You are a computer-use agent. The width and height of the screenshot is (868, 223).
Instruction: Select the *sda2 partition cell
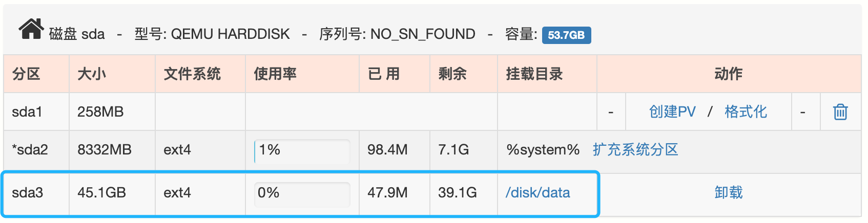[30, 149]
